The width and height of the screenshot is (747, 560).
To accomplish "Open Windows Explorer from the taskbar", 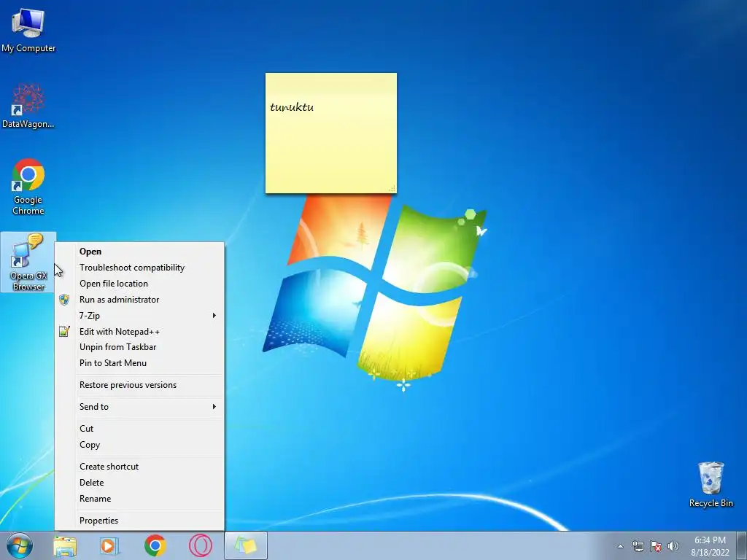I will tap(65, 545).
